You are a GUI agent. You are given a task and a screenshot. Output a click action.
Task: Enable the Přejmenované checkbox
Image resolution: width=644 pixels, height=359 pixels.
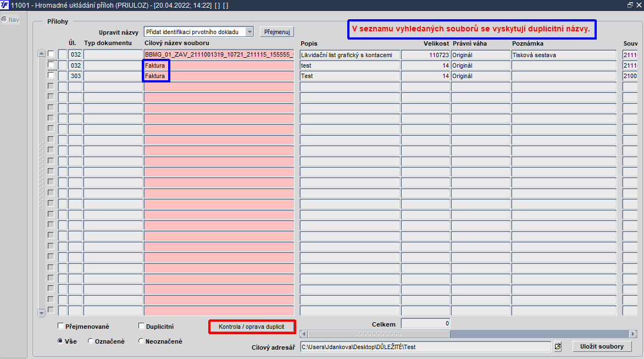[x=61, y=326]
